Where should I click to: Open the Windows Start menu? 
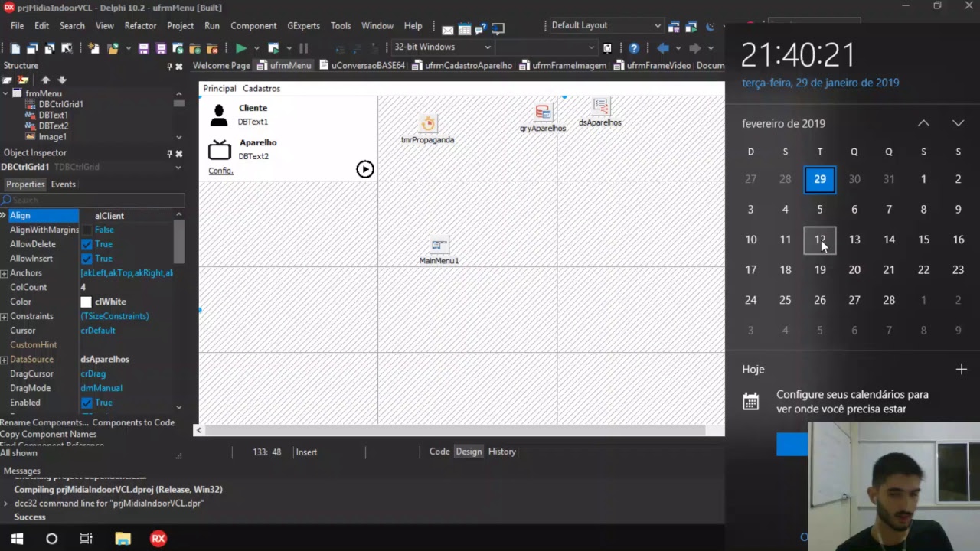click(x=17, y=539)
